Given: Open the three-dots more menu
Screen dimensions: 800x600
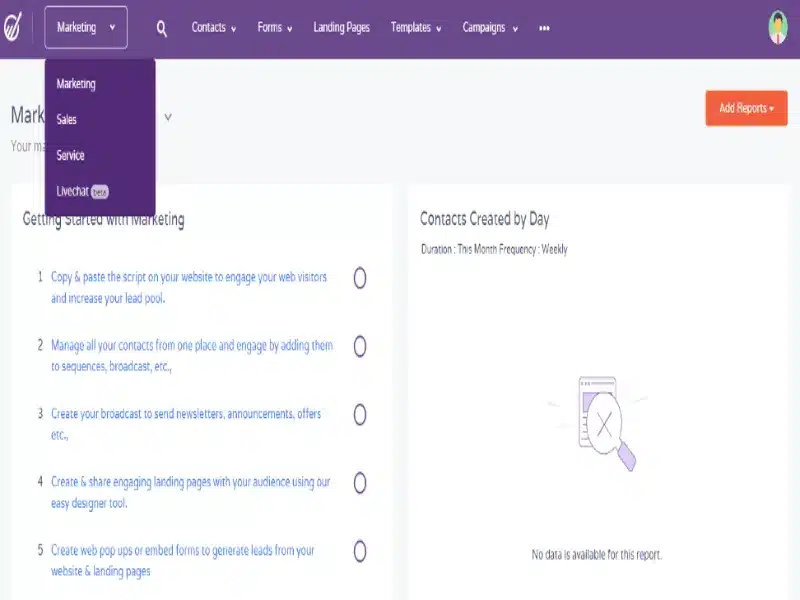Looking at the screenshot, I should point(544,28).
